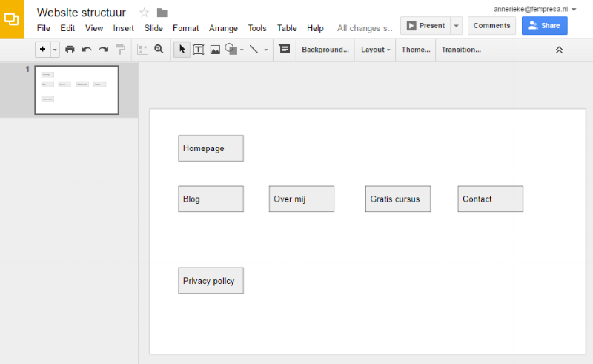The width and height of the screenshot is (593, 364).
Task: Open the Arrange menu
Action: pyautogui.click(x=224, y=28)
